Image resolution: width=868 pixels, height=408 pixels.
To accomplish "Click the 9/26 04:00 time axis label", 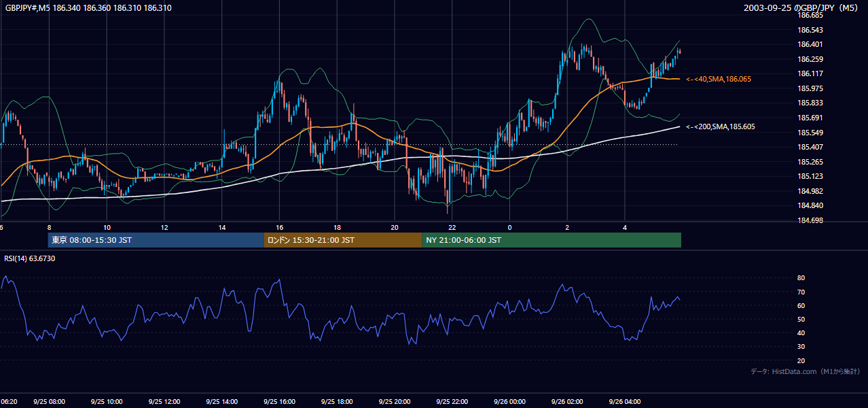I will point(625,402).
